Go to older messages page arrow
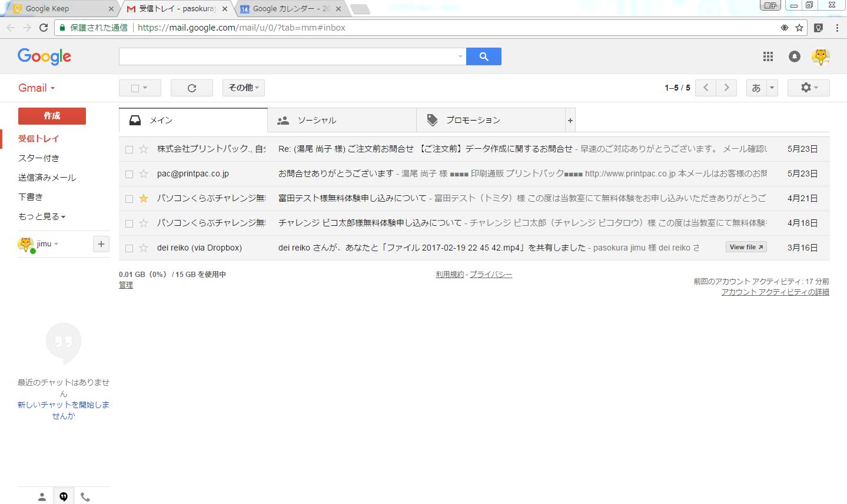The image size is (847, 504). [727, 88]
